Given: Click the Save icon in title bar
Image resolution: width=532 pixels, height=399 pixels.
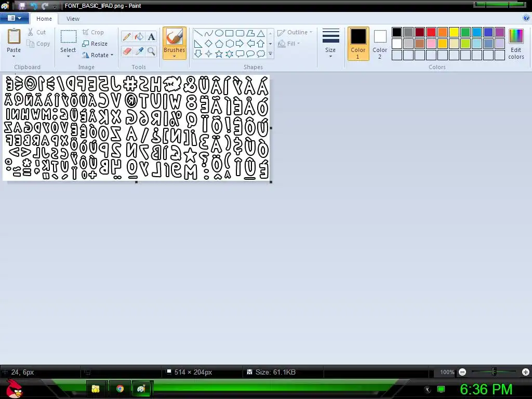Looking at the screenshot, I should pos(22,6).
